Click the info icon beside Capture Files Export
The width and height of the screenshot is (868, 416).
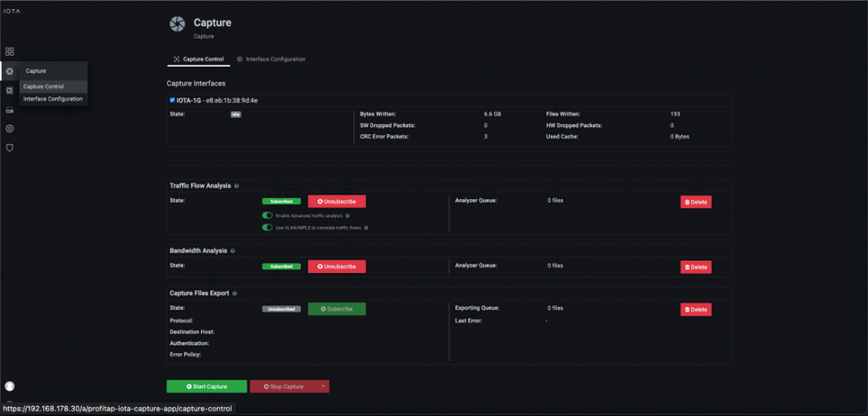point(235,294)
